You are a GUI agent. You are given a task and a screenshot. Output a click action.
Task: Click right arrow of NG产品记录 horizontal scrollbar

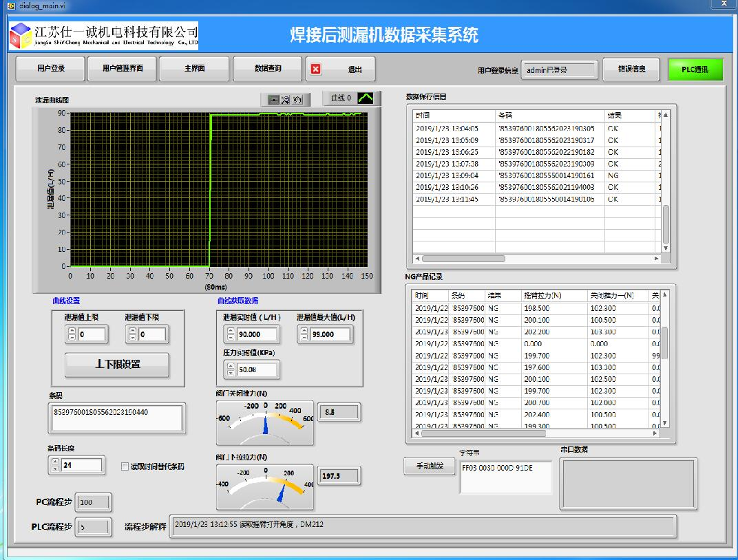coord(655,433)
